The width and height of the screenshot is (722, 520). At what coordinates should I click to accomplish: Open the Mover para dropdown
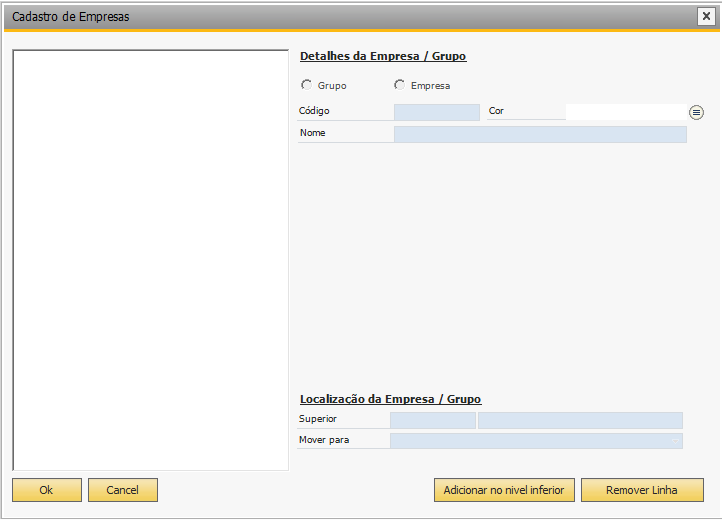(536, 441)
